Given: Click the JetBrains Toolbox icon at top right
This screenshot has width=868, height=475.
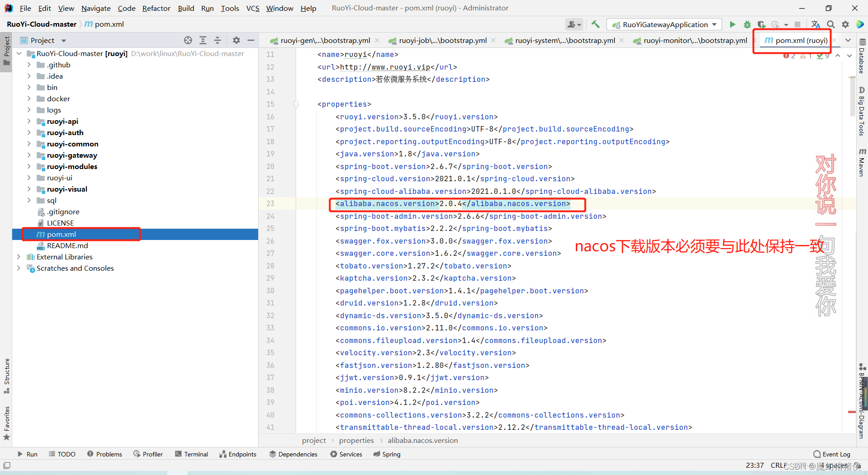Looking at the screenshot, I should (x=860, y=24).
